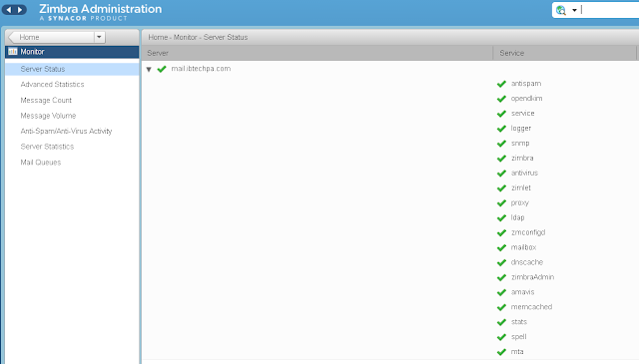Select the zmconfigd service label
Viewport: 639px width, 364px height.
click(528, 232)
